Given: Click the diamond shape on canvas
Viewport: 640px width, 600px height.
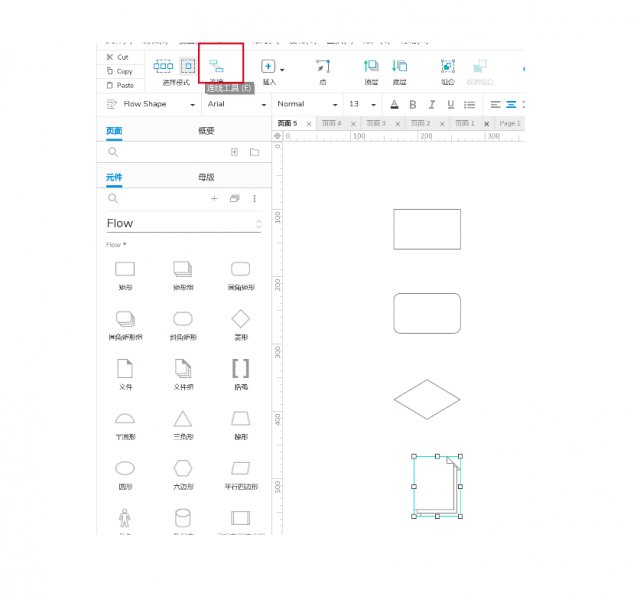Looking at the screenshot, I should pyautogui.click(x=427, y=399).
